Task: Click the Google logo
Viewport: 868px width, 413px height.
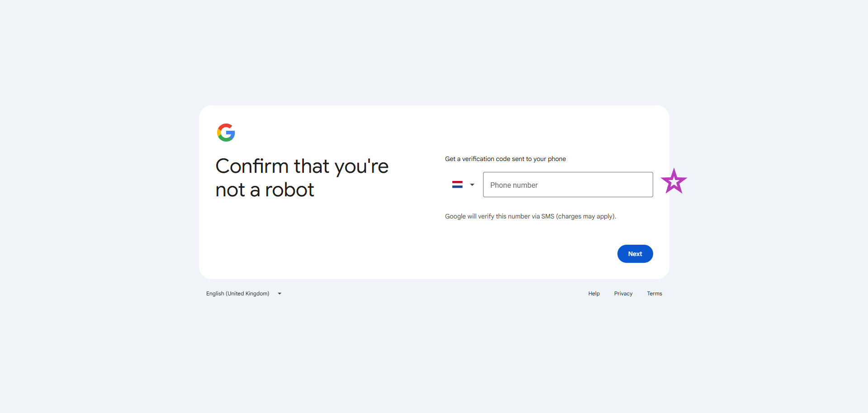Action: [226, 133]
